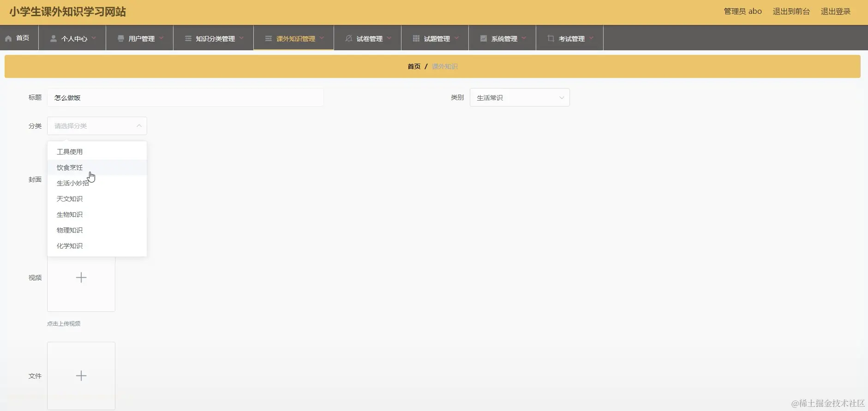
Task: Click the plus icon to upload a file
Action: click(x=81, y=375)
